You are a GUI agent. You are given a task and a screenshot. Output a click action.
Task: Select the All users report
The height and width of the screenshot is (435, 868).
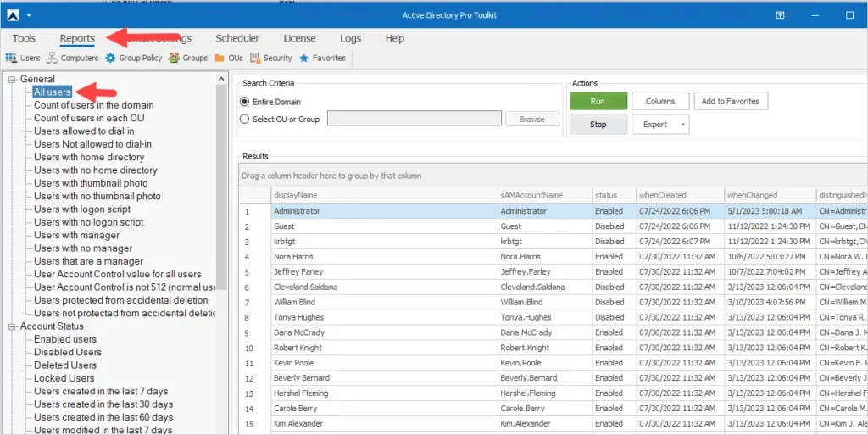[52, 92]
